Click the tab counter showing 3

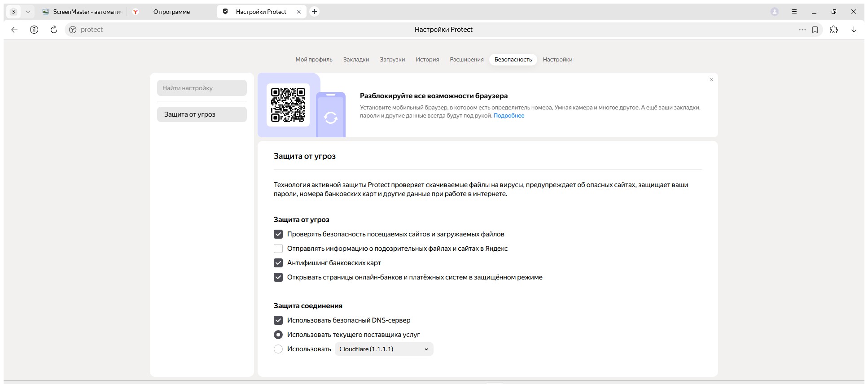(x=13, y=12)
